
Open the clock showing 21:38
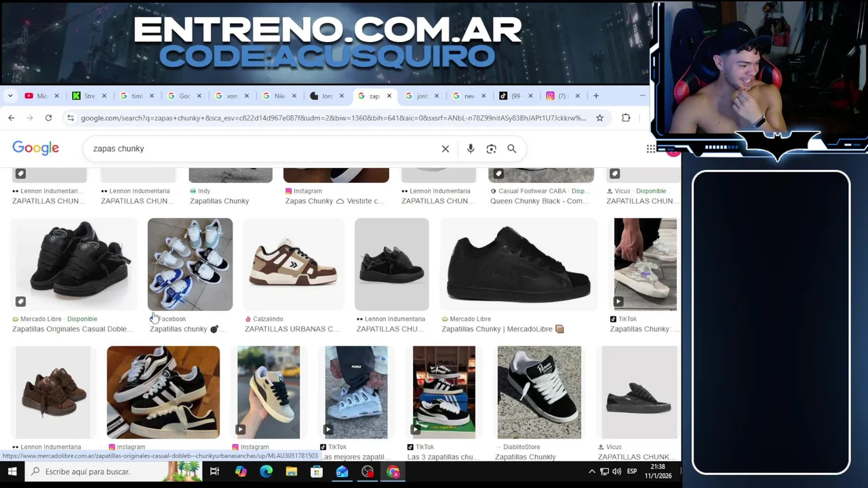(x=657, y=472)
